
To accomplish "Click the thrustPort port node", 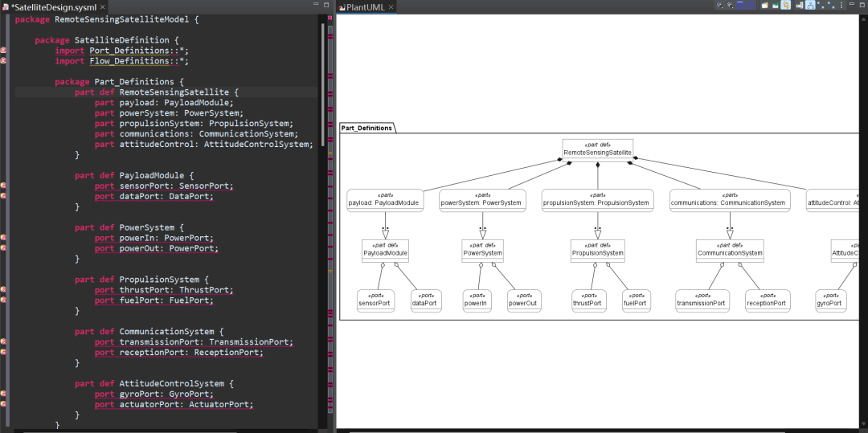I will pos(589,300).
